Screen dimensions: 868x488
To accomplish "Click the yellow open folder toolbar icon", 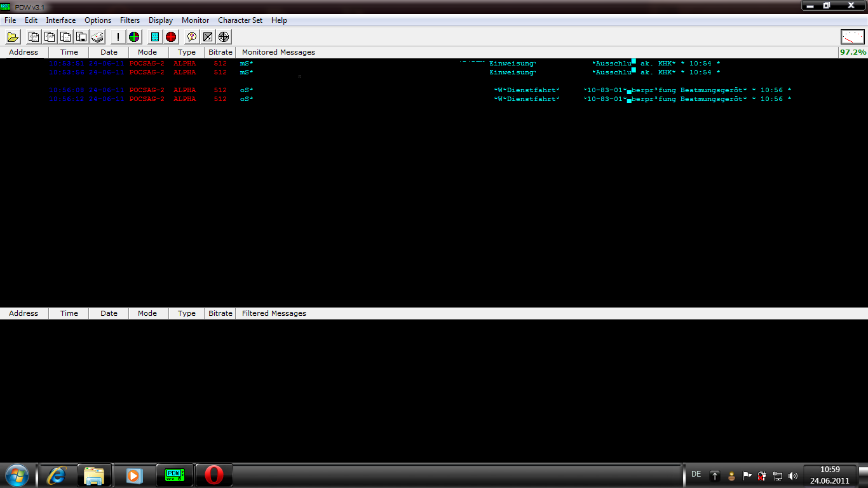I will pos(13,37).
